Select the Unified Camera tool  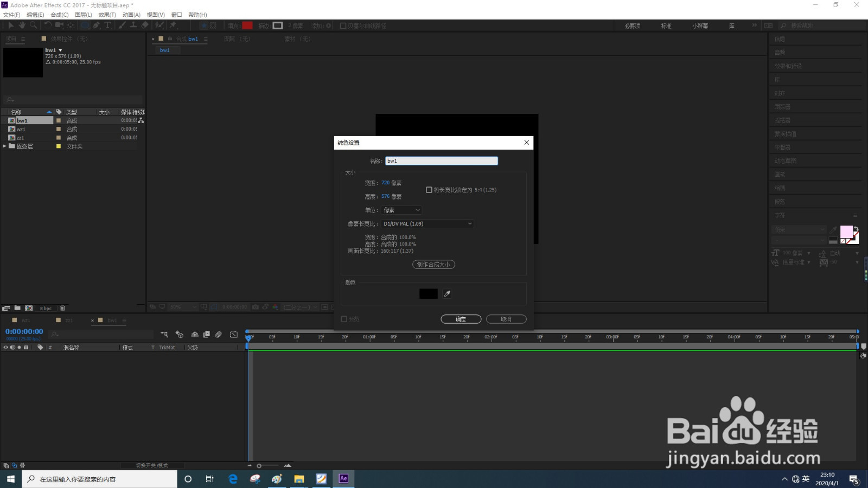click(59, 25)
